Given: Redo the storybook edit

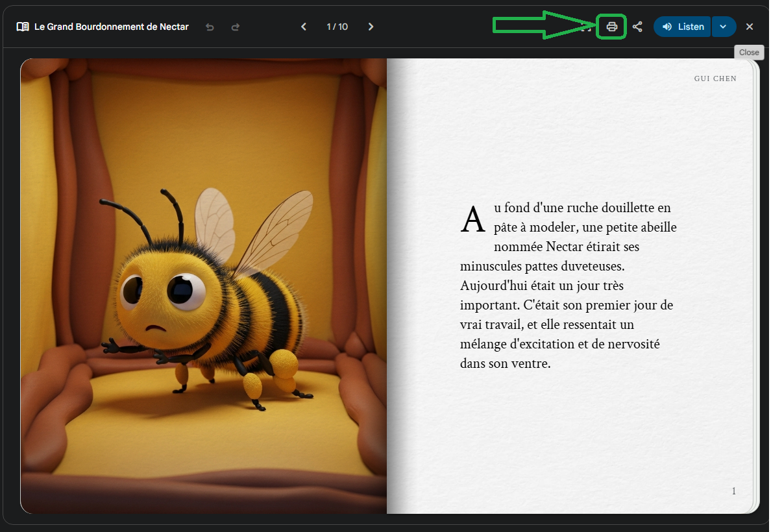Looking at the screenshot, I should click(x=236, y=27).
